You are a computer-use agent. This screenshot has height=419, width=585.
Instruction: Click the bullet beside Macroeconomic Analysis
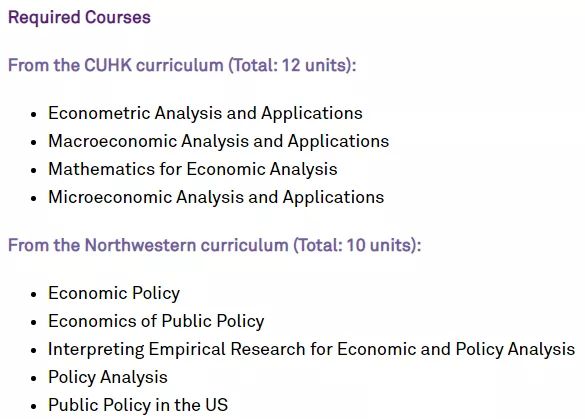pos(34,142)
